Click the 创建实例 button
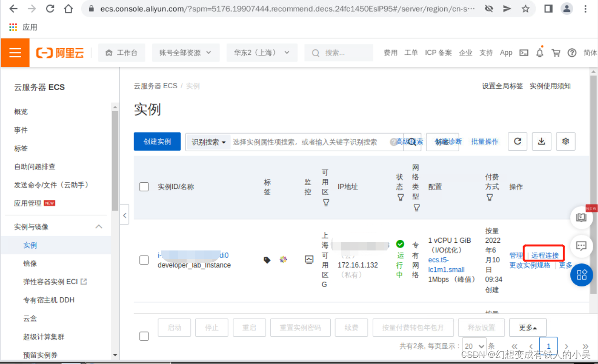The height and width of the screenshot is (364, 598). [157, 141]
